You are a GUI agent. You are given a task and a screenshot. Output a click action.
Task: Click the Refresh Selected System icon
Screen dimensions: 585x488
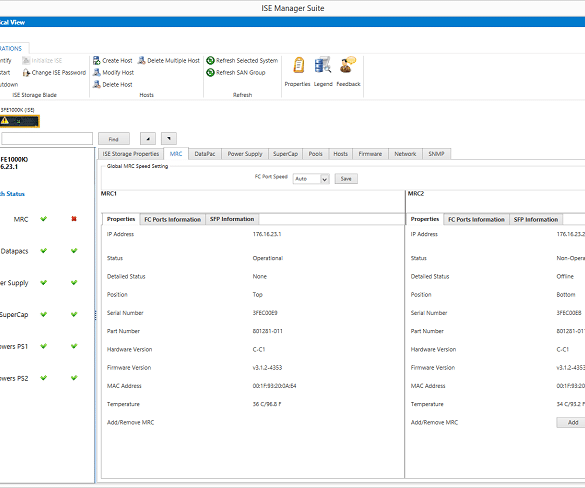pyautogui.click(x=210, y=60)
